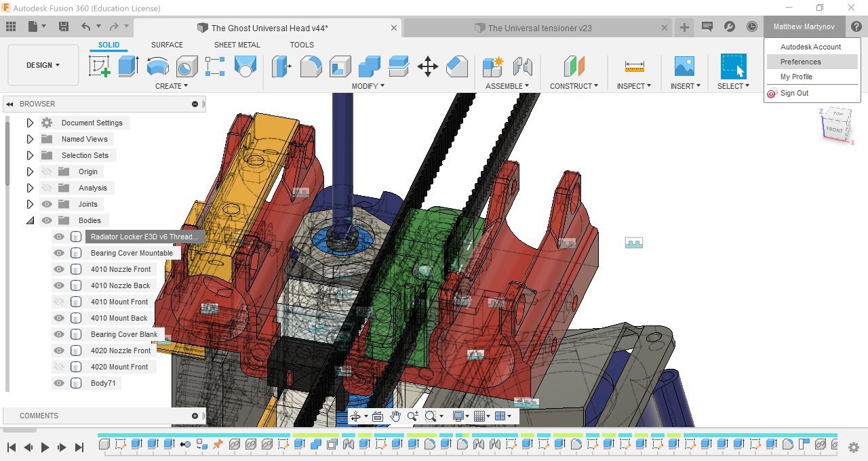Open the data panel grid icon
Screen dimensions: 868x461
point(11,27)
